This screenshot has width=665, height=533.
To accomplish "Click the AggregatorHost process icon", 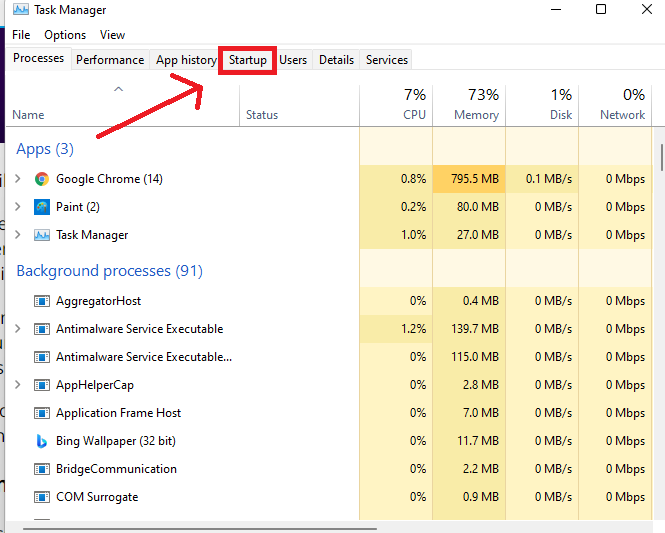I will pos(41,301).
